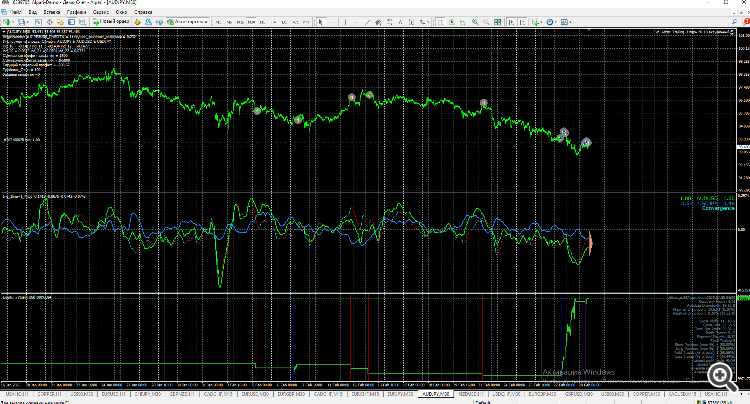
Task: Tile chart windows
Action: coord(498,22)
